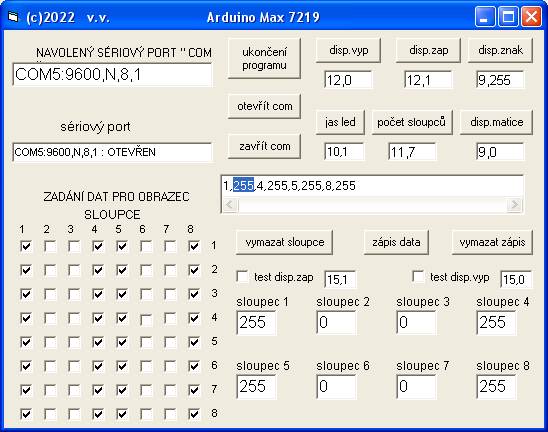Click the disp.matice button

[496, 122]
